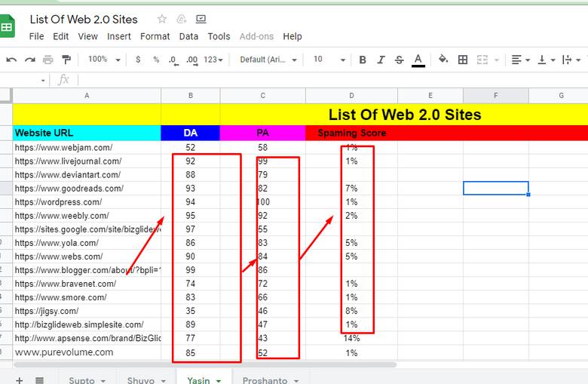Open the fill color bucket
This screenshot has height=384, width=588.
click(x=443, y=60)
